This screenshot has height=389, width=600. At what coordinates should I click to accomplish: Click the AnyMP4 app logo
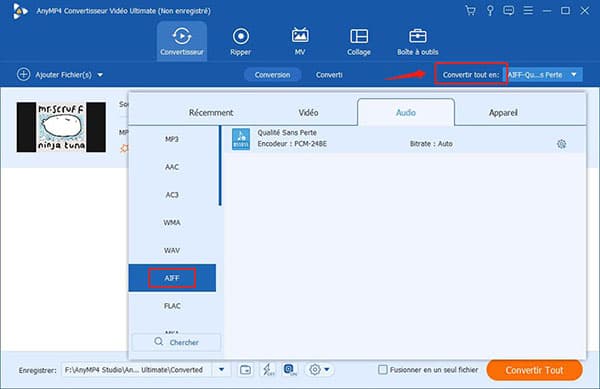tap(20, 11)
